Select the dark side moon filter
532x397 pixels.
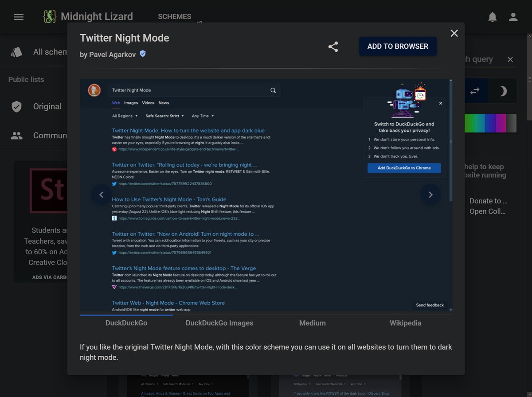tap(503, 91)
